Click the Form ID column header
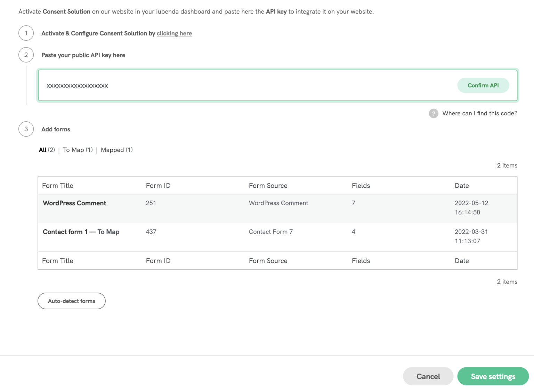The image size is (534, 392). (x=158, y=185)
